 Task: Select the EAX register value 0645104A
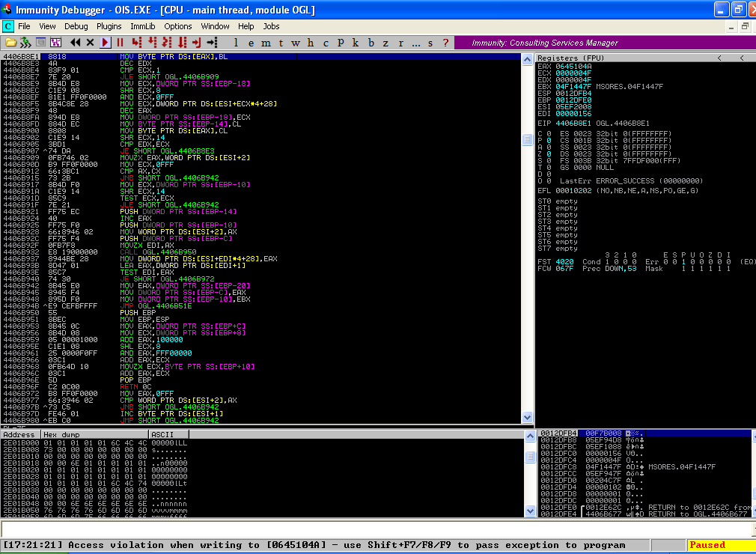click(573, 67)
